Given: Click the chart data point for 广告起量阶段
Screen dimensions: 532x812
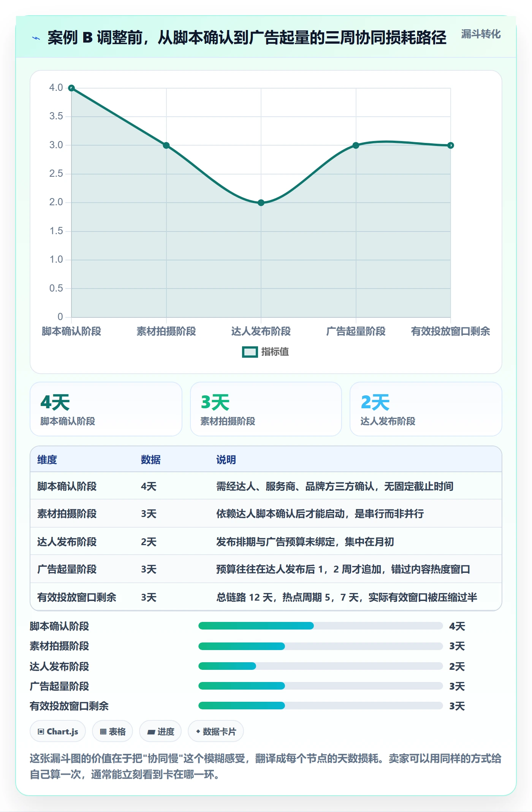Looking at the screenshot, I should [356, 145].
